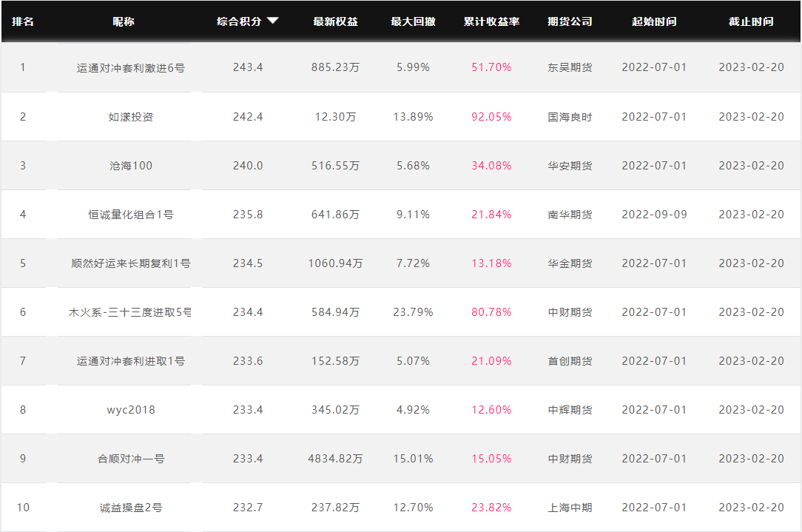Select return rate 92.05%
Viewport: 802px width, 532px height.
(x=491, y=117)
